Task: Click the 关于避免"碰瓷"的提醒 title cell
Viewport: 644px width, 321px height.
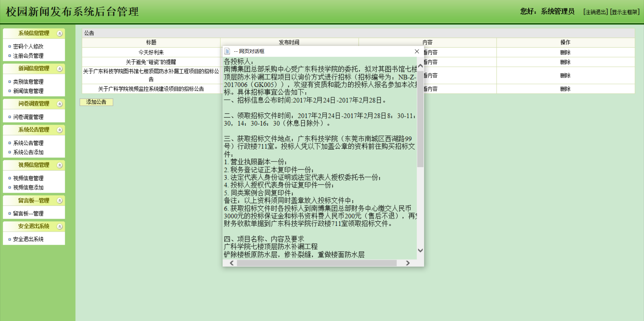Action: pyautogui.click(x=151, y=62)
